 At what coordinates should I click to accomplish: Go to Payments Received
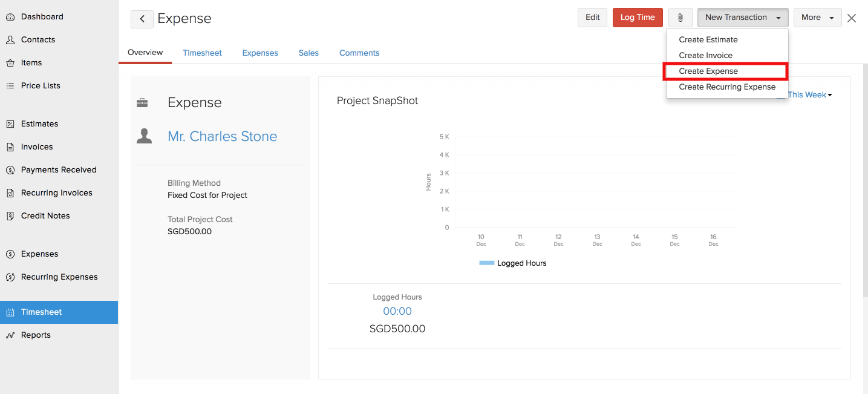click(x=58, y=169)
